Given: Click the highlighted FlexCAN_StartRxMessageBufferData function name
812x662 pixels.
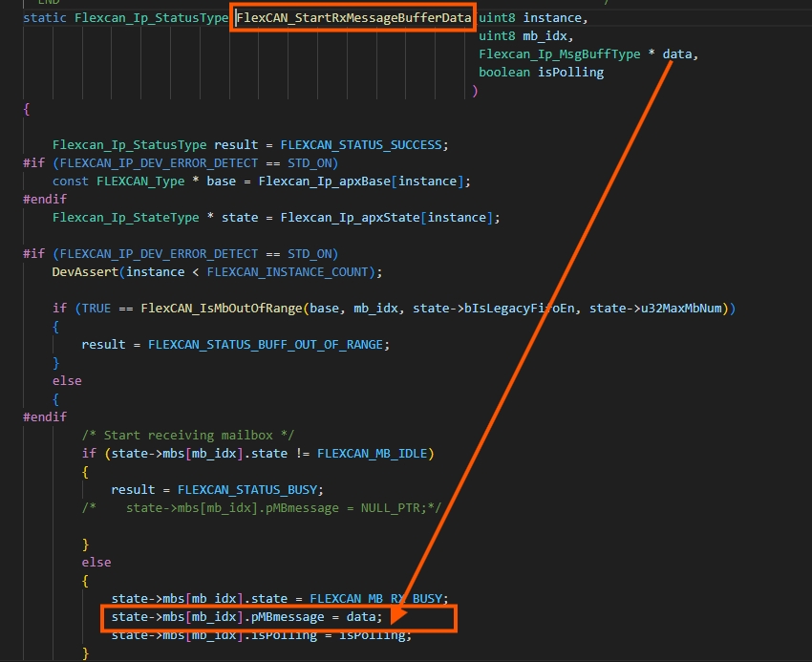Looking at the screenshot, I should pyautogui.click(x=353, y=16).
